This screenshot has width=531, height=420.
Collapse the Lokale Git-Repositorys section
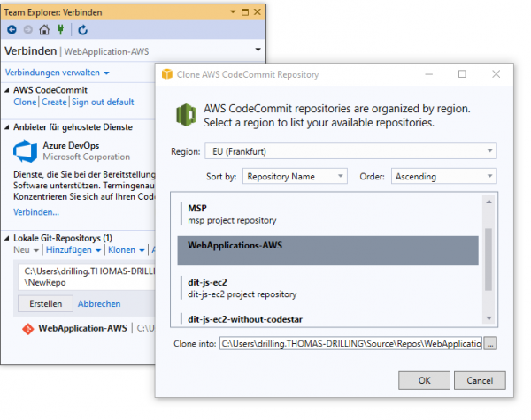click(x=7, y=238)
